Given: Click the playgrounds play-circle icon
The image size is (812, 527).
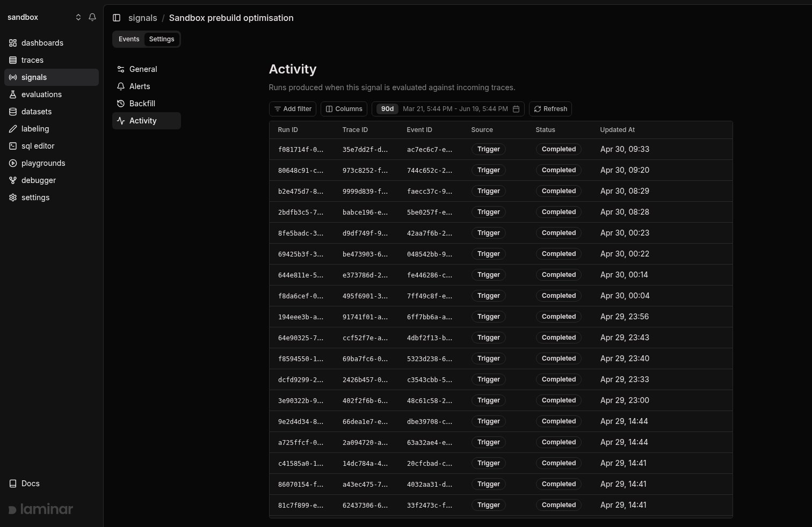Looking at the screenshot, I should pyautogui.click(x=13, y=163).
